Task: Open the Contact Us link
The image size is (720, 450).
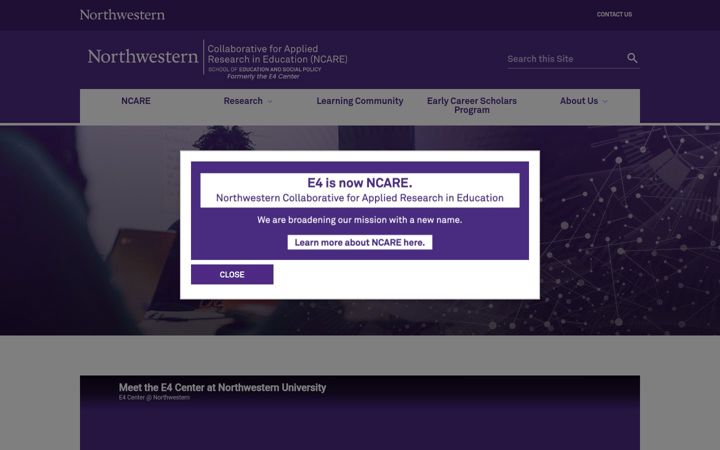Action: (x=614, y=14)
